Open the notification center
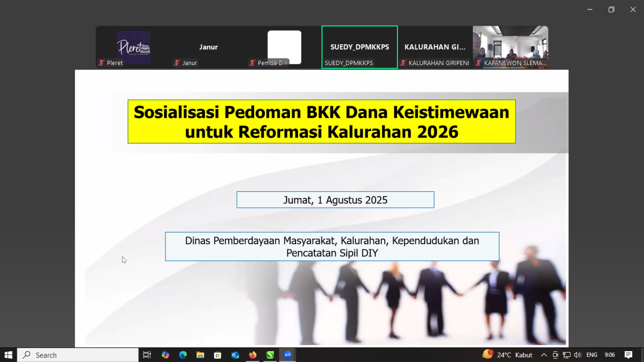The height and width of the screenshot is (362, 644). pos(628,355)
